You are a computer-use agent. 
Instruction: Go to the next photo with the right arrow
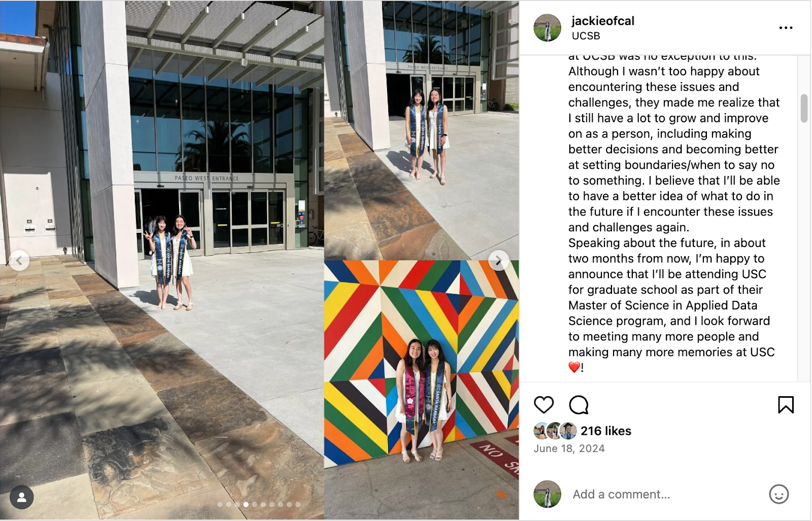point(498,261)
